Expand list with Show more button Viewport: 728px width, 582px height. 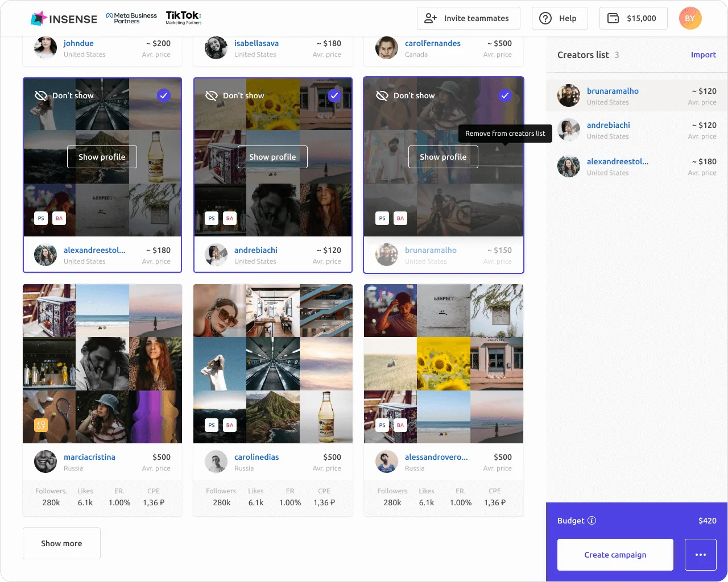pos(61,543)
